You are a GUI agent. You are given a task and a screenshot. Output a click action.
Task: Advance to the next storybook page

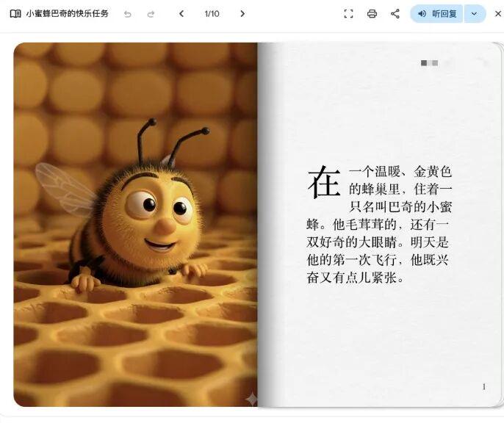(x=242, y=14)
